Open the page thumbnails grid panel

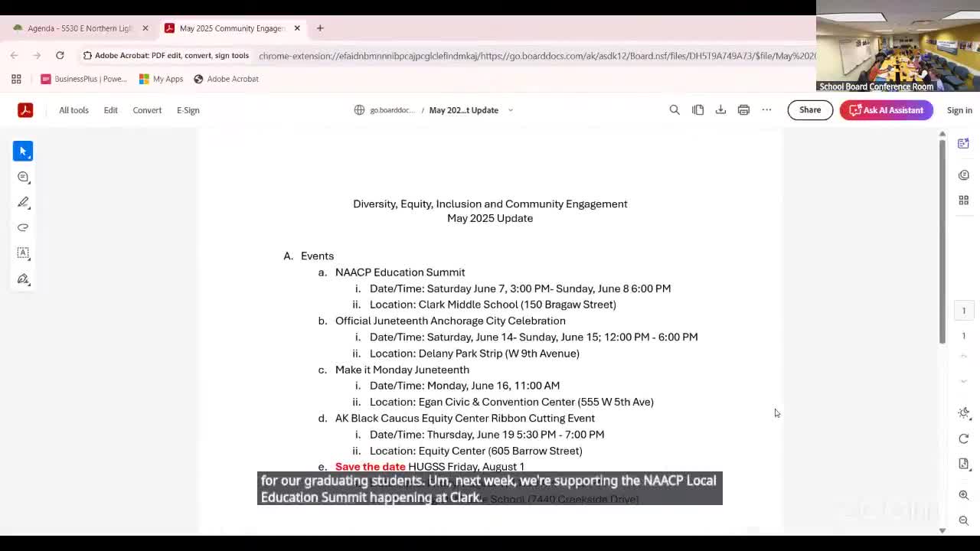pos(963,201)
